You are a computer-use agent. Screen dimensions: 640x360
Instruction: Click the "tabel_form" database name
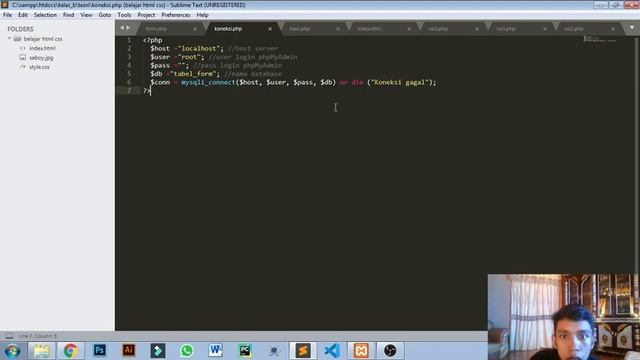coord(193,73)
